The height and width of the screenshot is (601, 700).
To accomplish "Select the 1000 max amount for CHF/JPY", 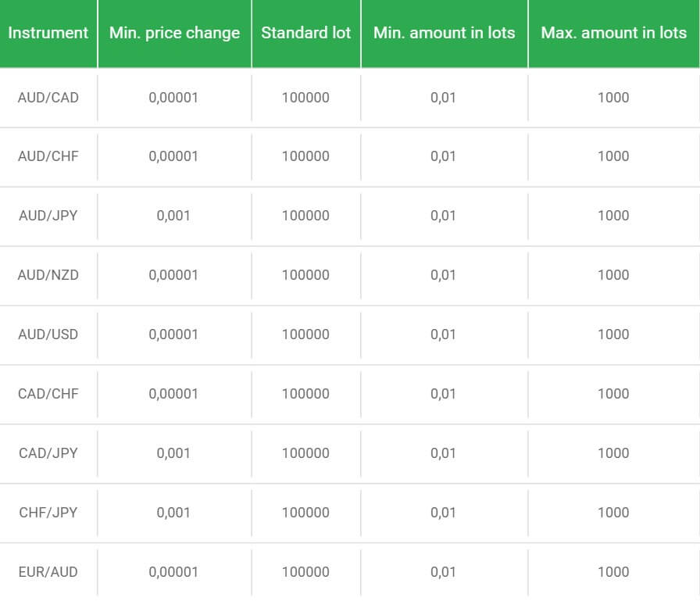I will [613, 513].
